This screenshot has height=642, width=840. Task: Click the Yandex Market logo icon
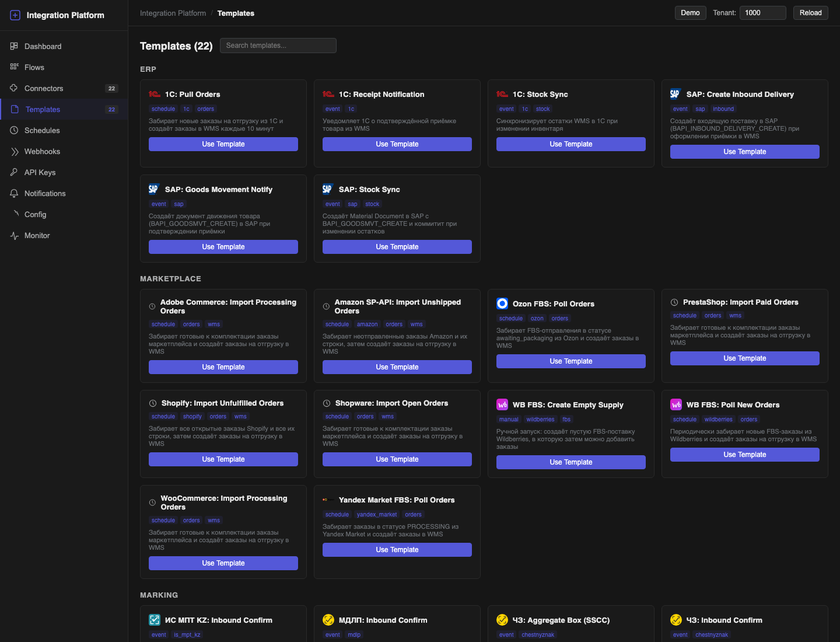tap(328, 500)
